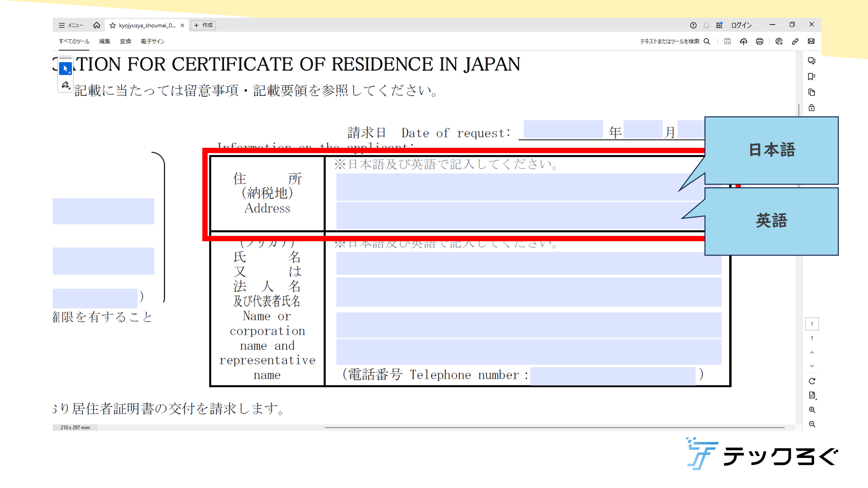Open the page thumbnails panel icon

(811, 92)
